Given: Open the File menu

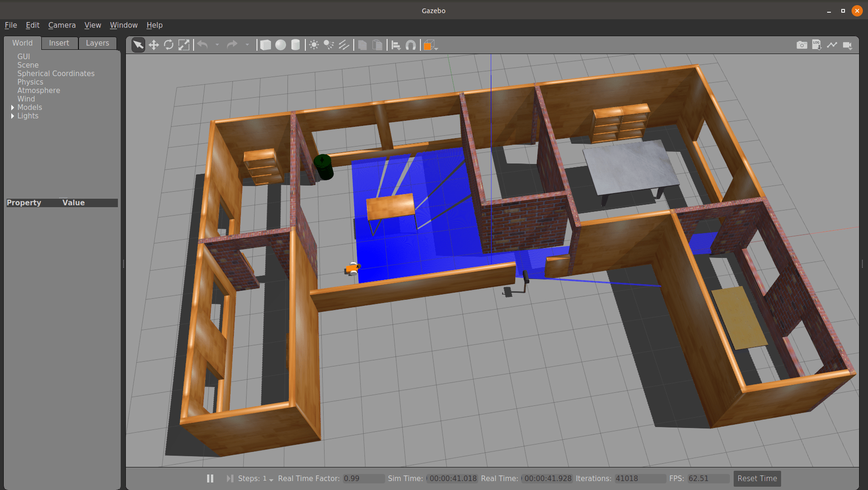Looking at the screenshot, I should pyautogui.click(x=11, y=25).
